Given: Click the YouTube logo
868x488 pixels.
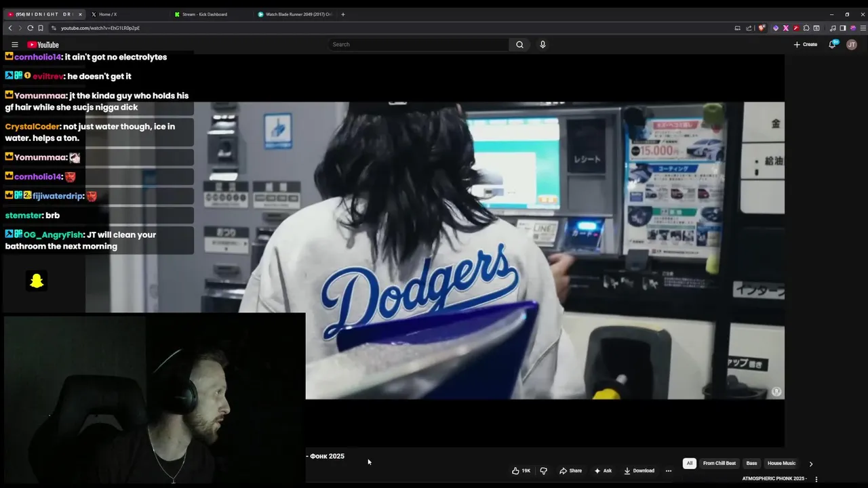Looking at the screenshot, I should click(x=43, y=45).
